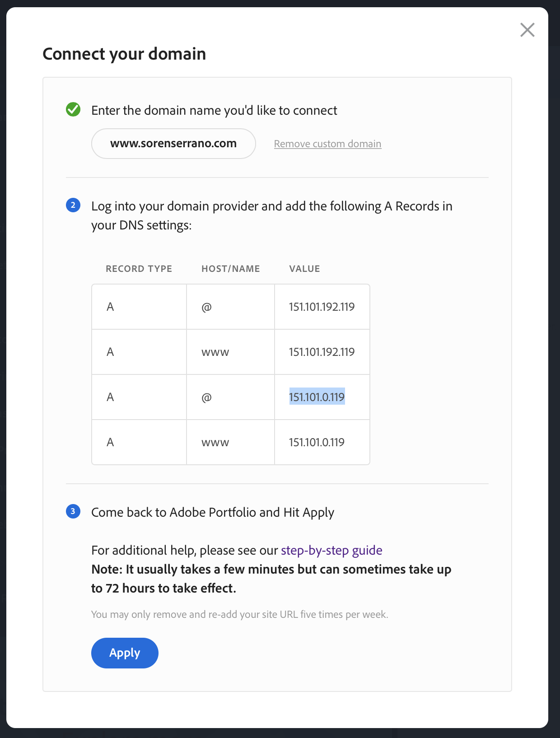The width and height of the screenshot is (560, 738).
Task: Click the www host cell in last row
Action: tap(216, 442)
